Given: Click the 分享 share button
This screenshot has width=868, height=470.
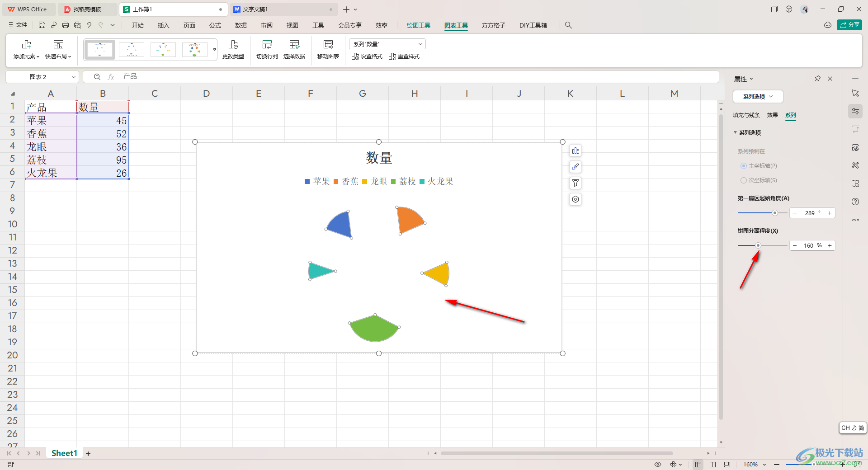Looking at the screenshot, I should pos(849,25).
